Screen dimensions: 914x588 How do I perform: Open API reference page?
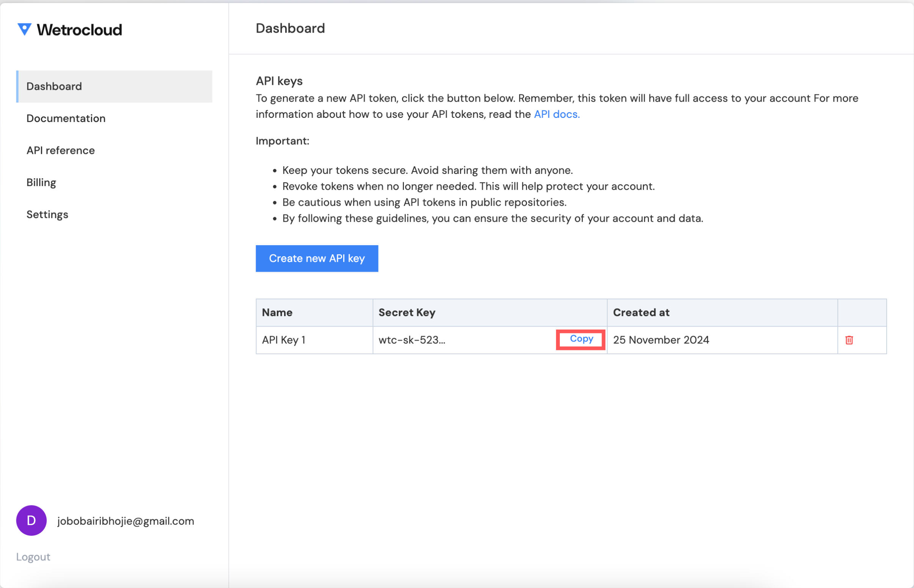click(x=60, y=150)
